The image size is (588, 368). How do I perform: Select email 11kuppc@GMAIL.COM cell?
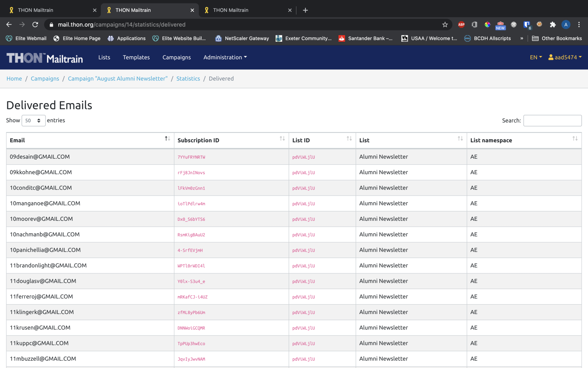click(x=90, y=343)
